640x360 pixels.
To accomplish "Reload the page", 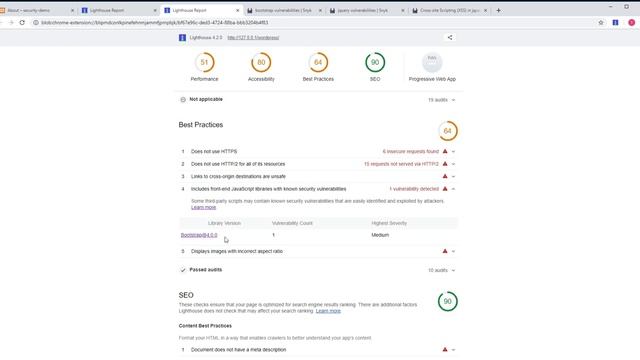I will (x=22, y=23).
